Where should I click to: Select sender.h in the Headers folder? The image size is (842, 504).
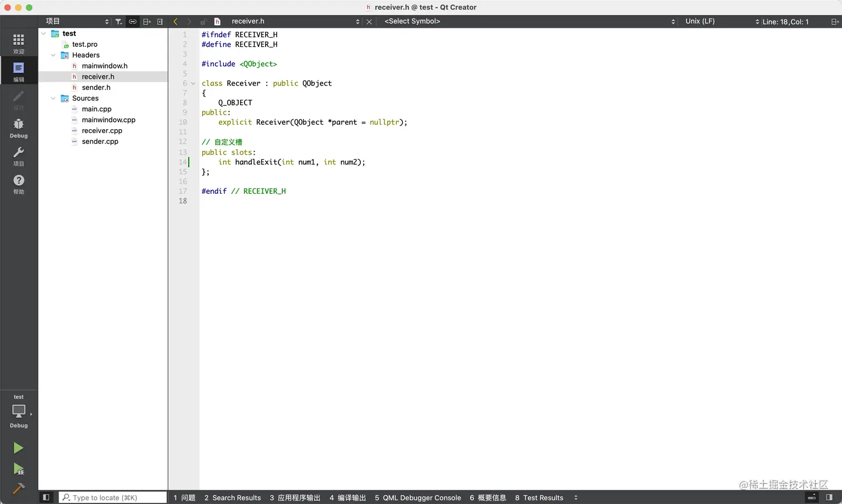(96, 87)
